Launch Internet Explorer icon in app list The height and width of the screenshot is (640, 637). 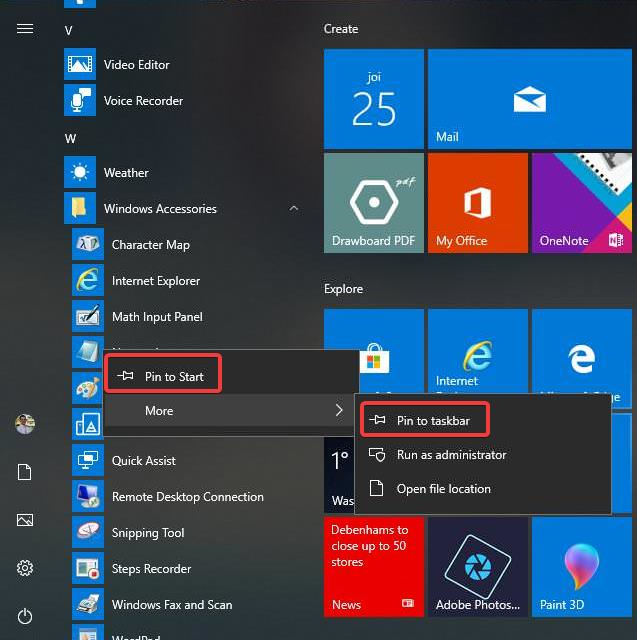tap(88, 280)
